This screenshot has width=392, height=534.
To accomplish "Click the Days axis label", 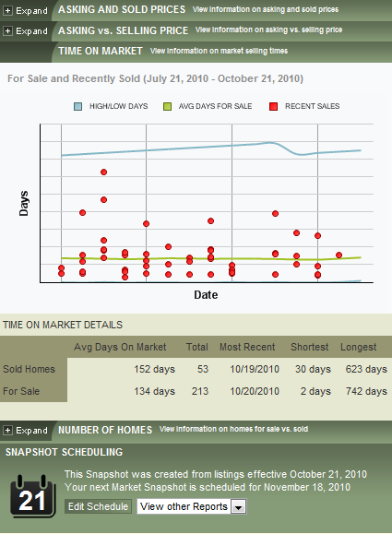I will [24, 204].
